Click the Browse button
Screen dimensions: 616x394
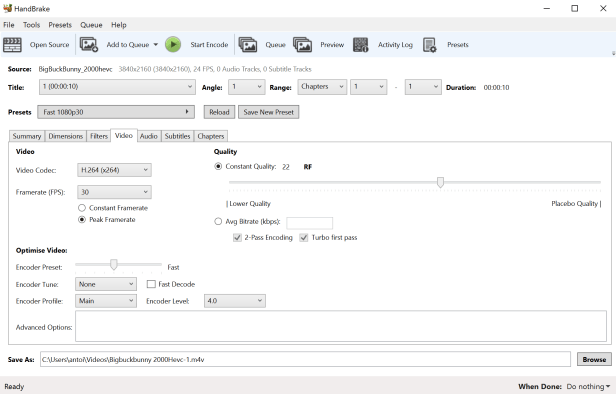pyautogui.click(x=594, y=359)
